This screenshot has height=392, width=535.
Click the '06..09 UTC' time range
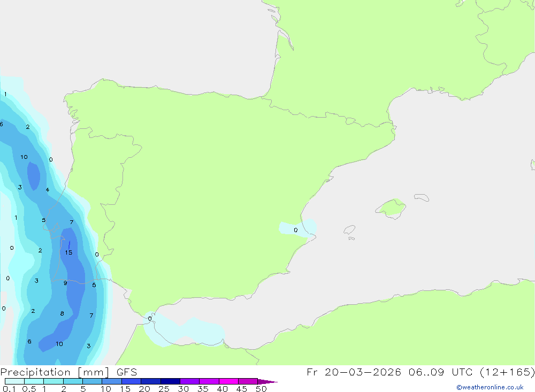[441, 372]
